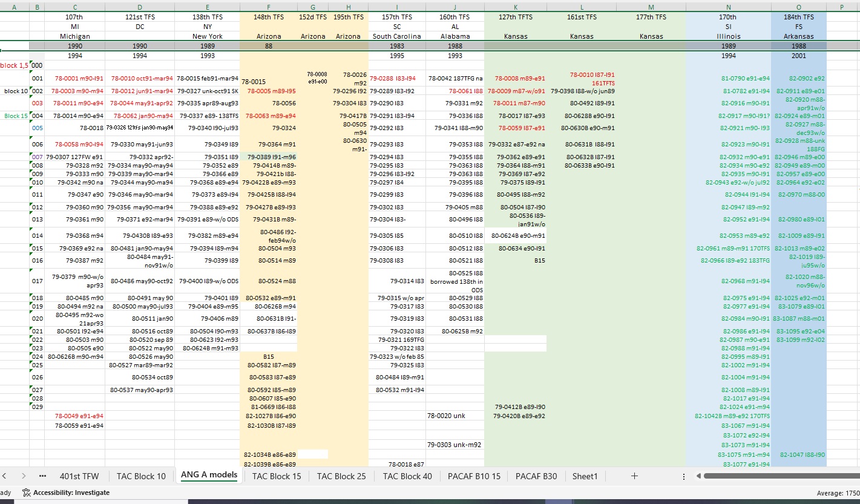Select column F header
This screenshot has width=860, height=504.
[x=269, y=7]
